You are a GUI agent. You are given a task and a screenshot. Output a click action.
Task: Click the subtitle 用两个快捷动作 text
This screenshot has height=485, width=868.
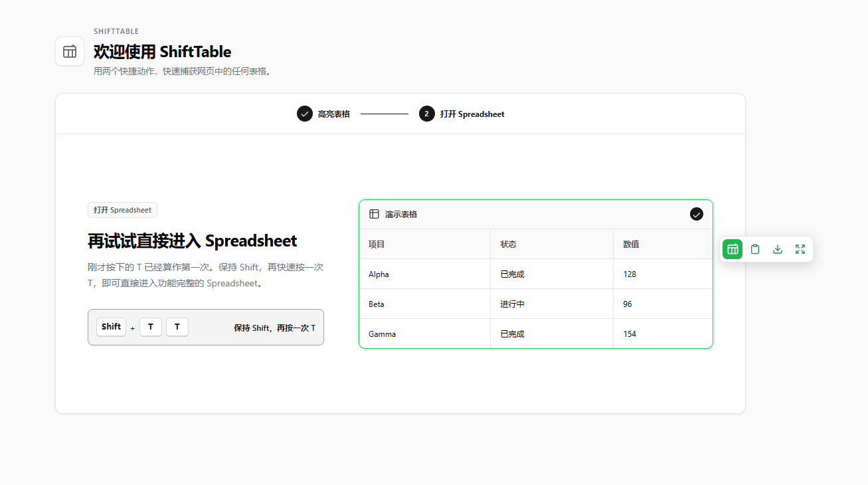tap(183, 71)
